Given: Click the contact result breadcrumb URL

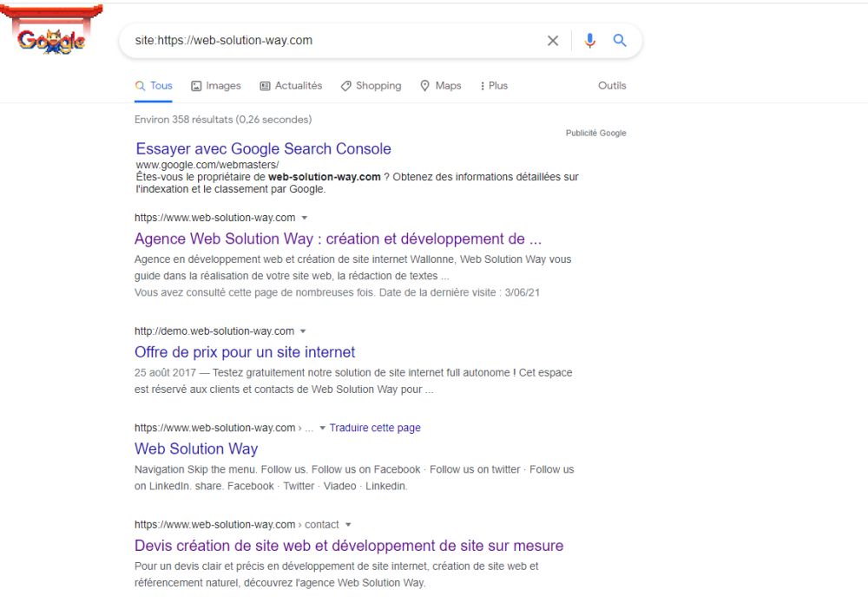Looking at the screenshot, I should point(236,524).
